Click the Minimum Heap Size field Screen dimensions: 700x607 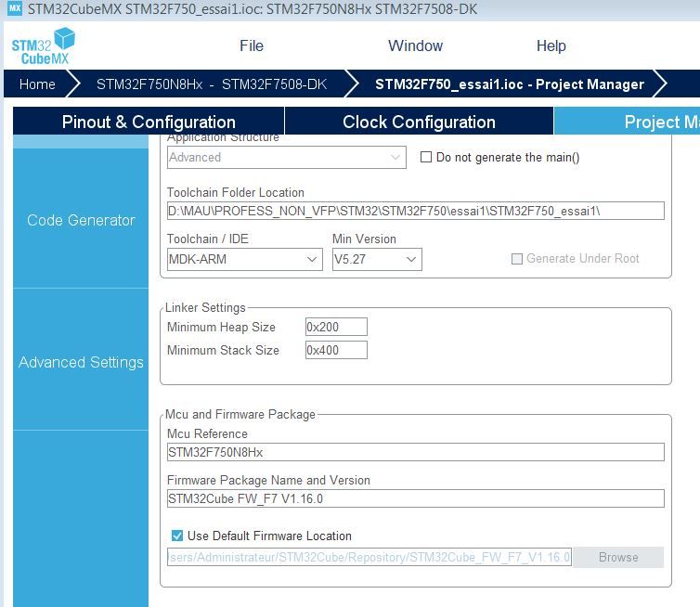tap(336, 327)
